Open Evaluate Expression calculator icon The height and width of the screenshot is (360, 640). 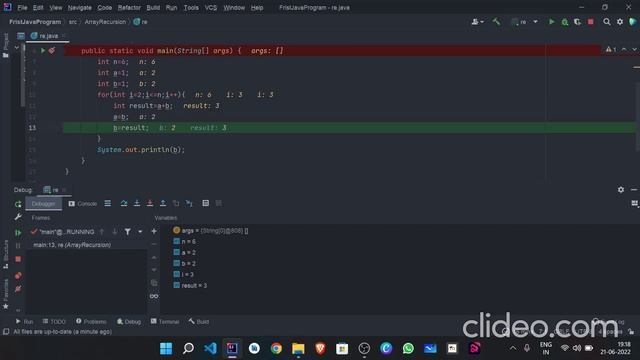click(205, 203)
